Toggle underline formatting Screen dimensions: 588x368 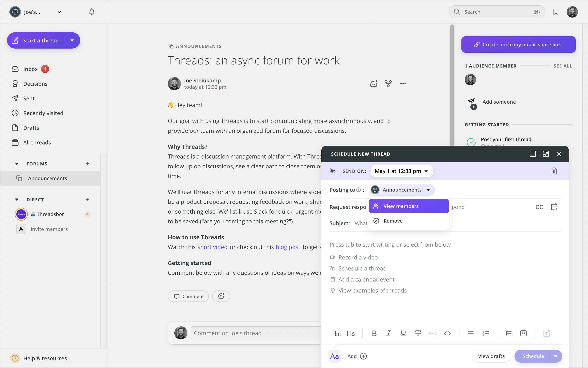[403, 333]
